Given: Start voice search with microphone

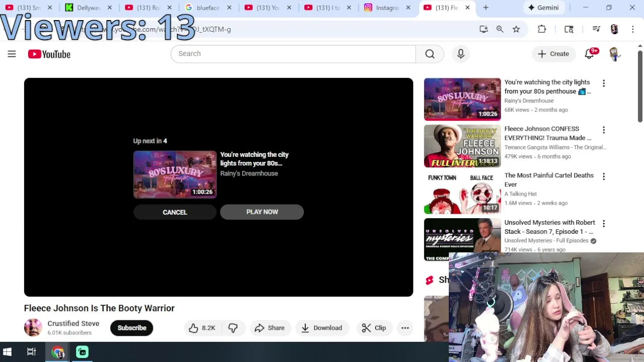Looking at the screenshot, I should coord(460,54).
